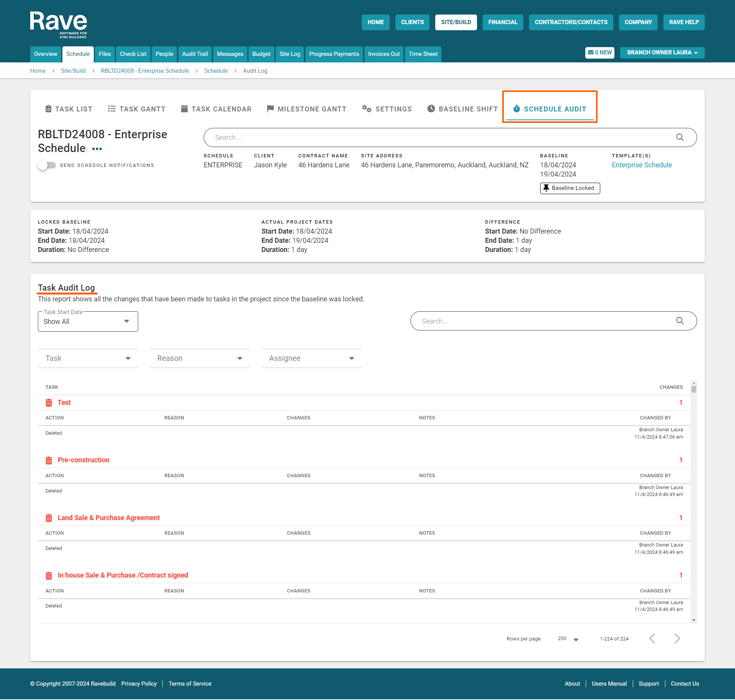735x700 pixels.
Task: Open the Enterprise Schedule template link
Action: point(642,165)
